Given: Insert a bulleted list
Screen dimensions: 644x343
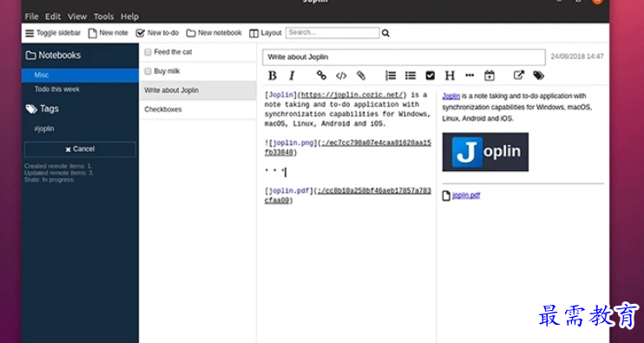Looking at the screenshot, I should [x=411, y=76].
